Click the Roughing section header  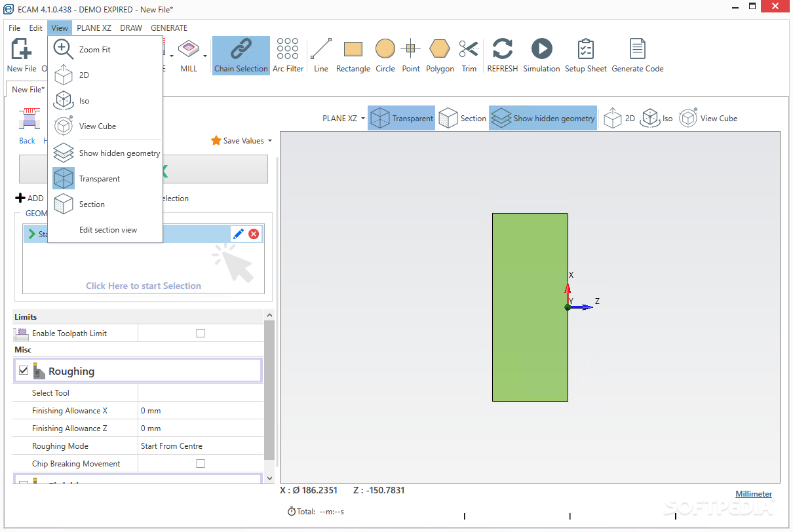(138, 371)
